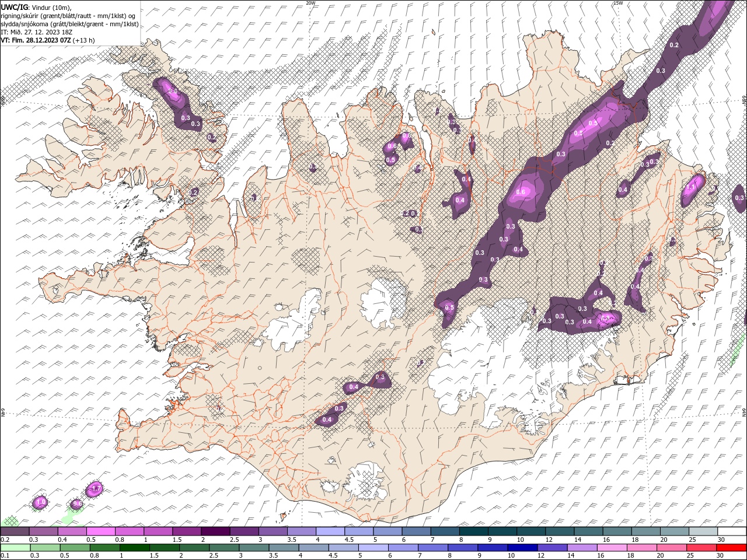Pick the coral red swatch labeled 25 in rain legend

point(701,548)
